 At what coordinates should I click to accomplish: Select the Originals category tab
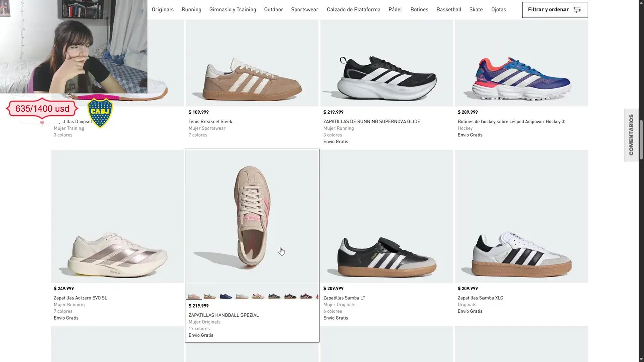click(x=163, y=10)
